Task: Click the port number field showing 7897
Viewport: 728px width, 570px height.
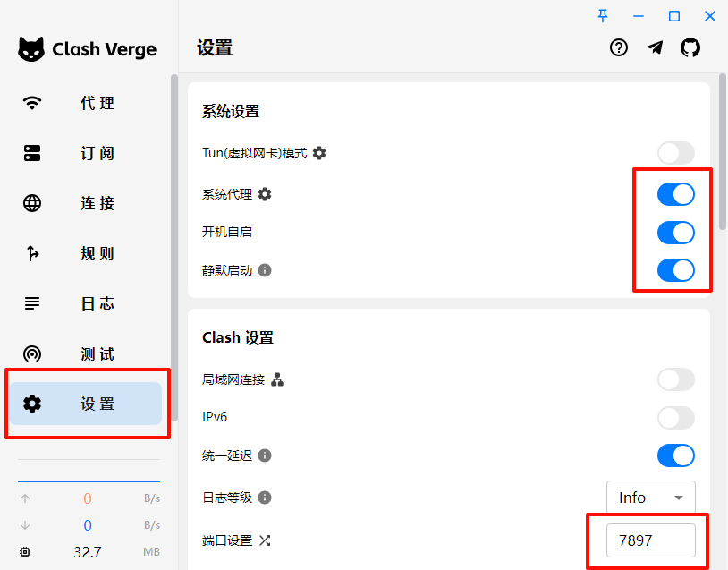Action: coord(652,540)
